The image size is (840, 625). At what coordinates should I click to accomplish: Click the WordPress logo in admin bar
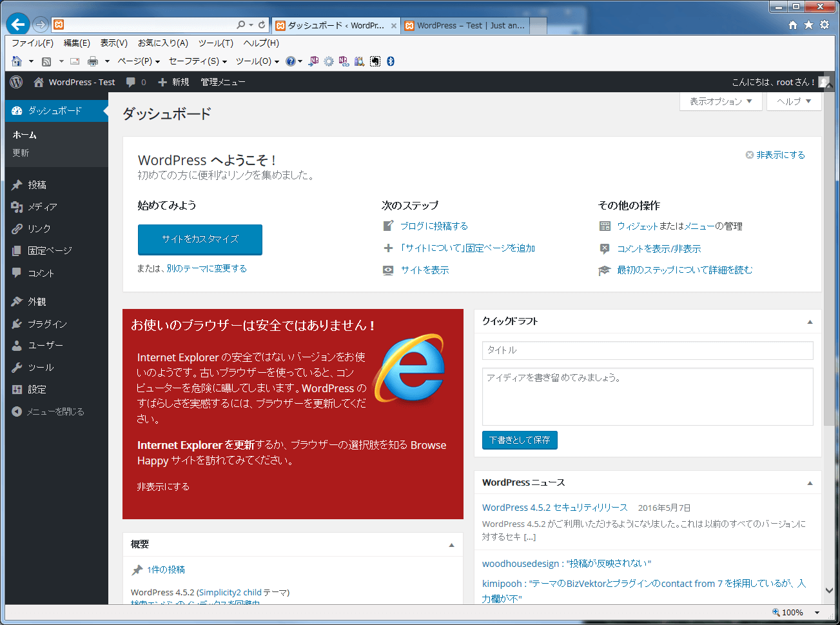(17, 82)
